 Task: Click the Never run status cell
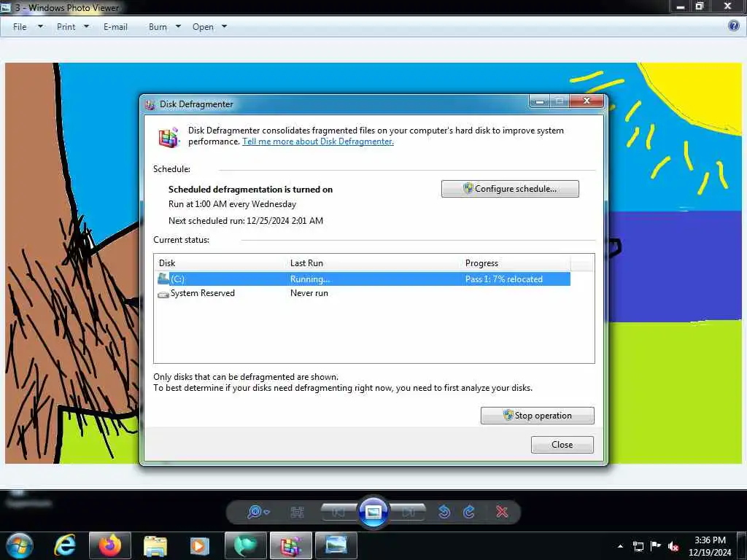point(309,293)
